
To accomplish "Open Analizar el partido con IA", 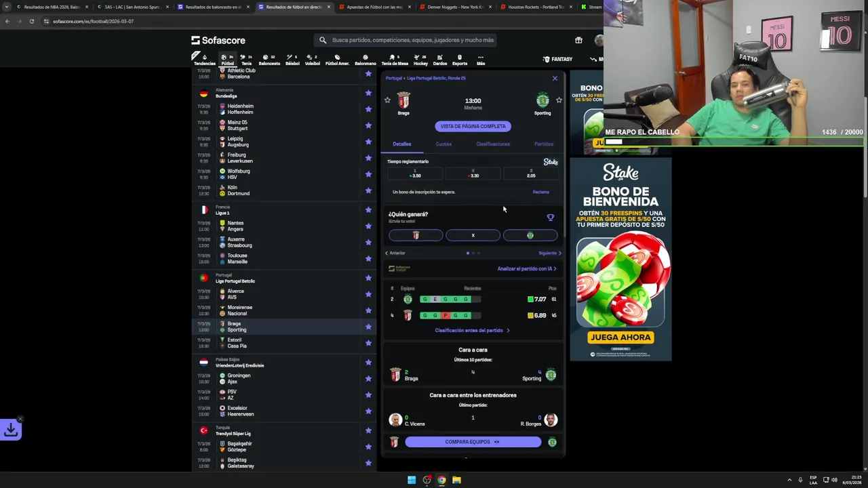I will (527, 268).
